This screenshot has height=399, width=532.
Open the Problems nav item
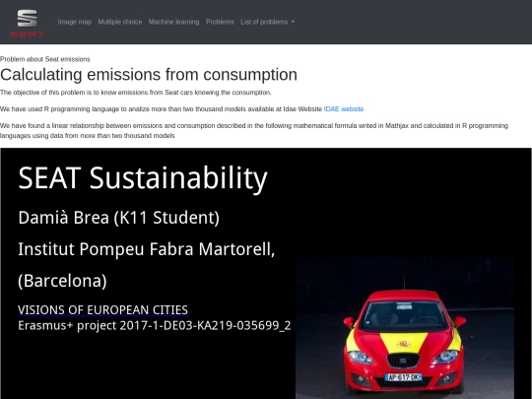[x=220, y=22]
